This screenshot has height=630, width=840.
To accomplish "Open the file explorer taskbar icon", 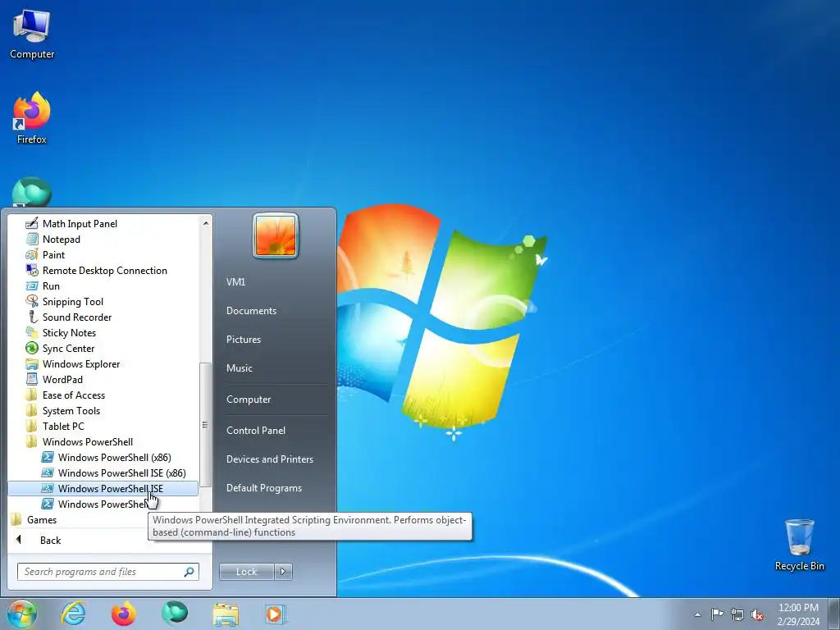I will [x=226, y=614].
